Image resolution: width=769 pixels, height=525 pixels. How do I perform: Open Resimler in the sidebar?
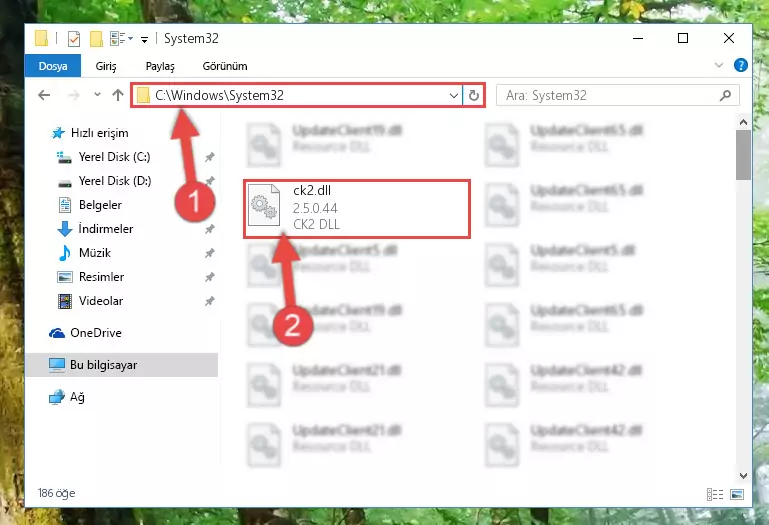pos(91,277)
